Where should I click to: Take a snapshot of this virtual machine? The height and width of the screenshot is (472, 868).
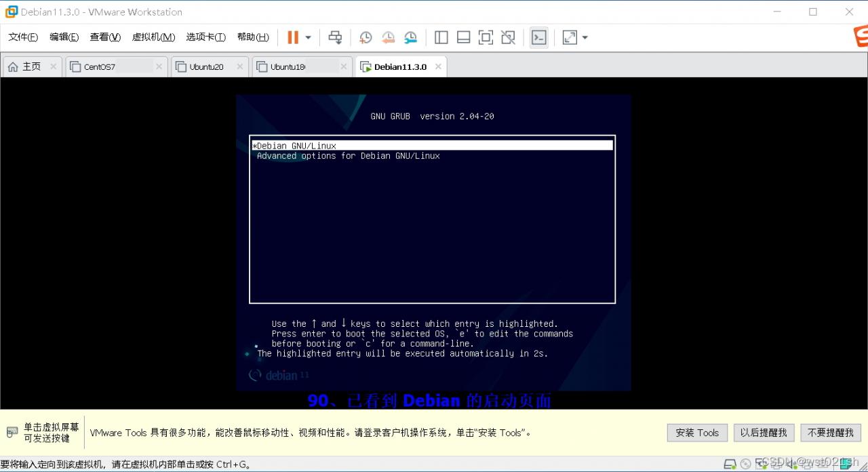click(x=366, y=37)
